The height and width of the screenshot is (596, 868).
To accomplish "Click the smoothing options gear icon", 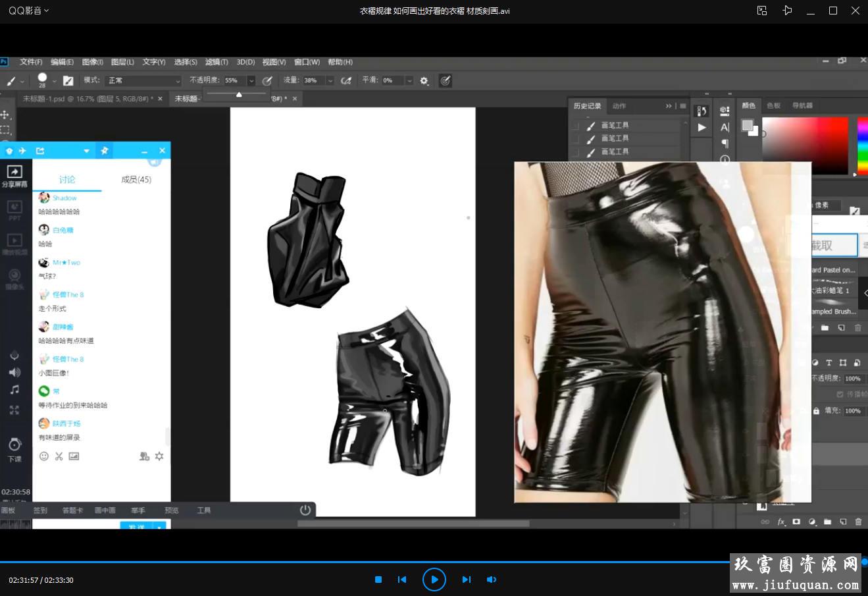I will [x=424, y=80].
